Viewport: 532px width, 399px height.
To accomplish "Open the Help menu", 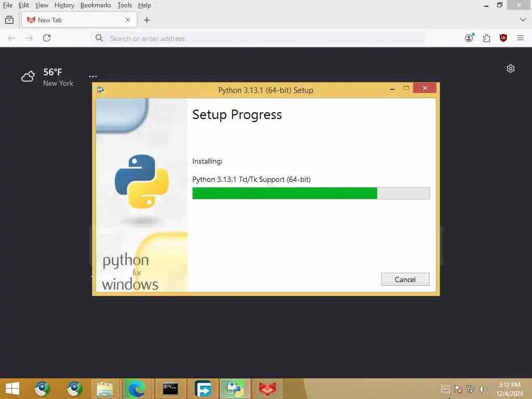I will [144, 5].
